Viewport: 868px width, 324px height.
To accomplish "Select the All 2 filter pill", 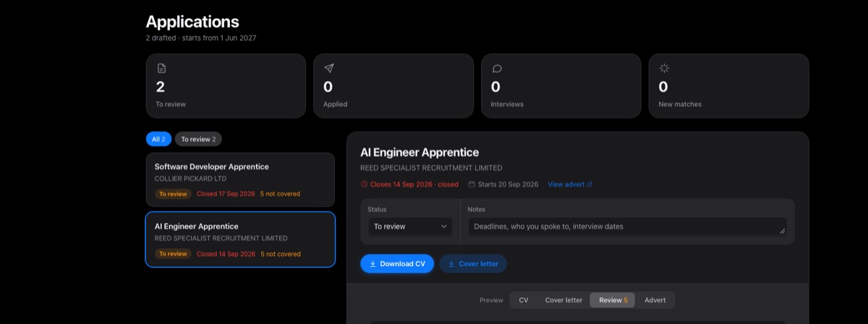I will click(158, 139).
